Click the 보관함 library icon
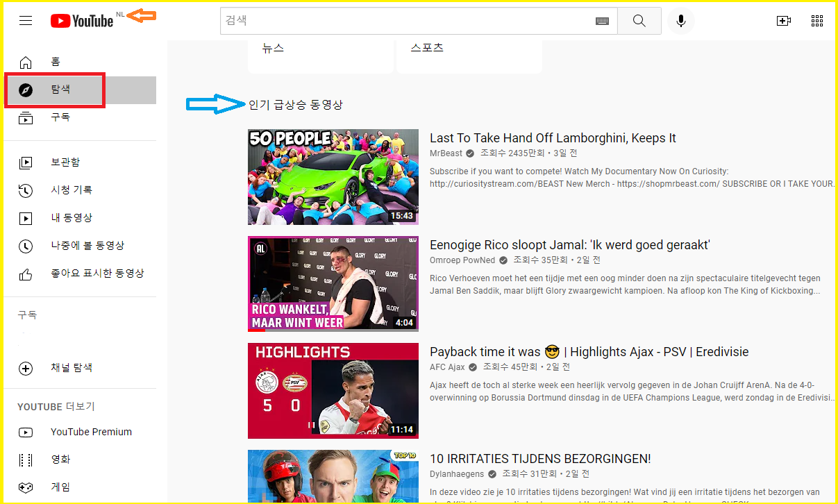 (x=26, y=162)
